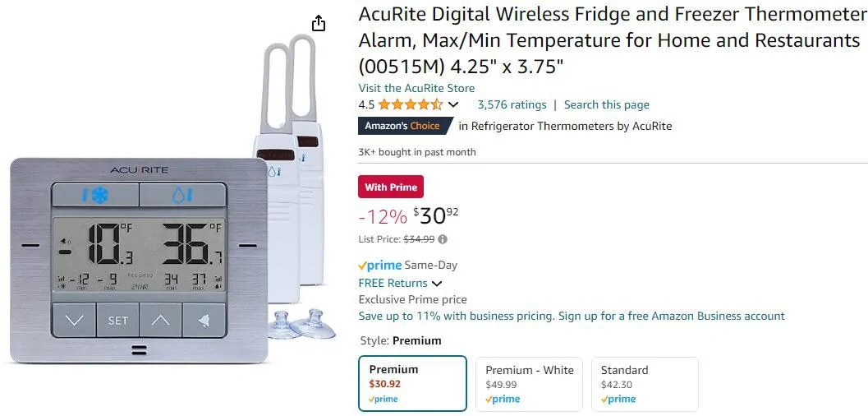
Task: Select the Premium style option
Action: 412,383
